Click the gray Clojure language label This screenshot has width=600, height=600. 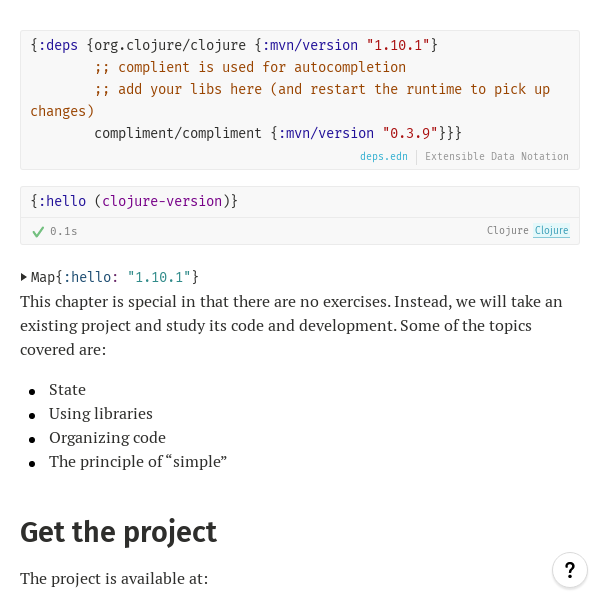[507, 231]
